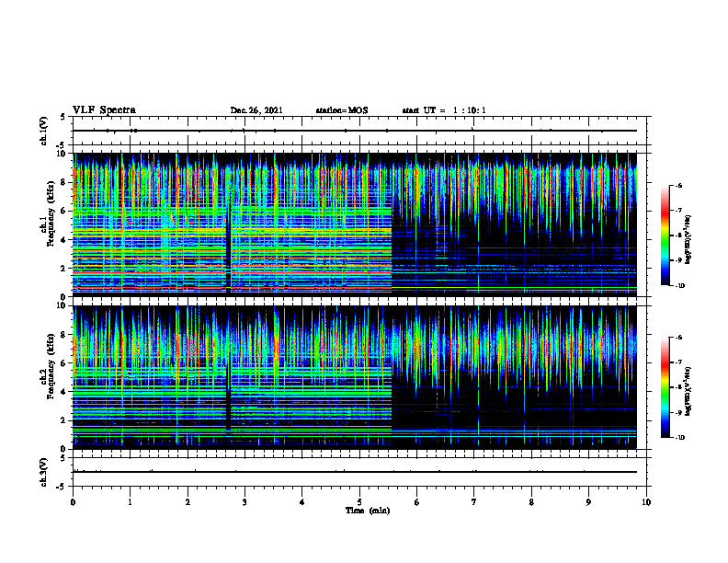Click inside the ch.1 spectrogram panel
728x563 pixels.
coord(355,224)
